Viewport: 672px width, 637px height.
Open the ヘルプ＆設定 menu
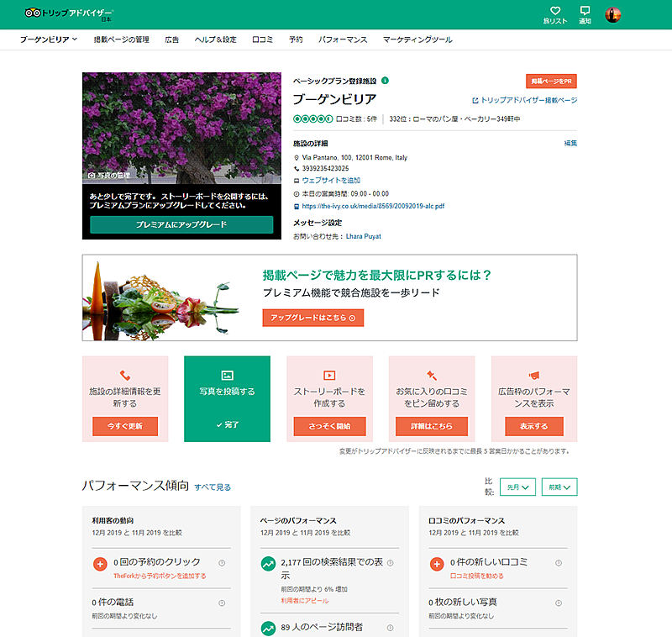point(215,39)
